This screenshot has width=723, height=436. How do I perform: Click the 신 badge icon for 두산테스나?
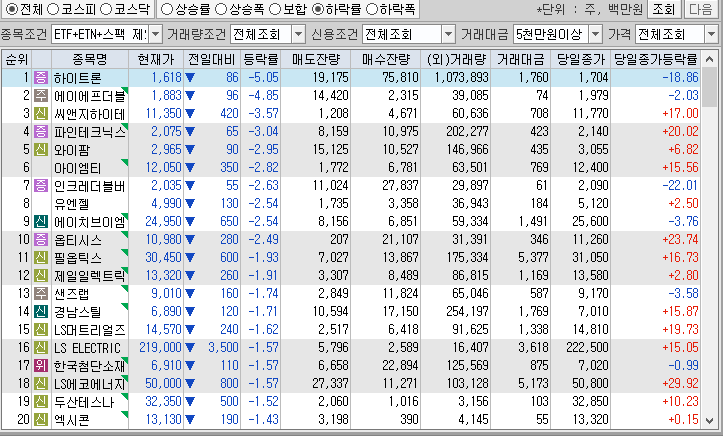click(x=41, y=401)
